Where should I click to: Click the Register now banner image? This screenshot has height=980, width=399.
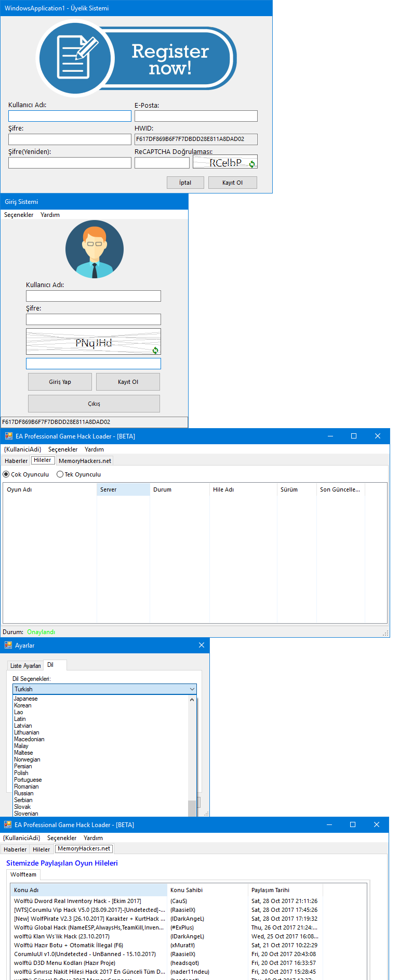click(136, 58)
